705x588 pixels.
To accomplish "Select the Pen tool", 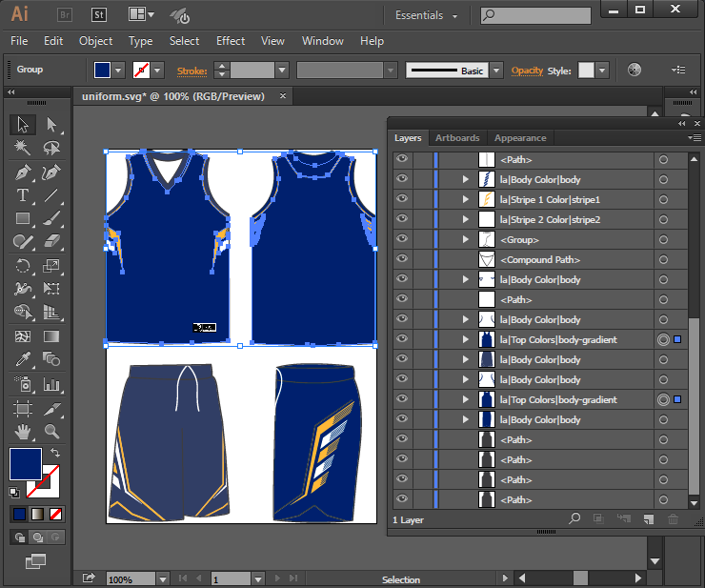I will [23, 172].
